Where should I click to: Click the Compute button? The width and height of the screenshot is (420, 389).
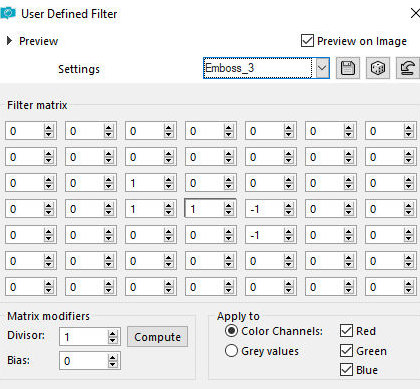coord(157,337)
